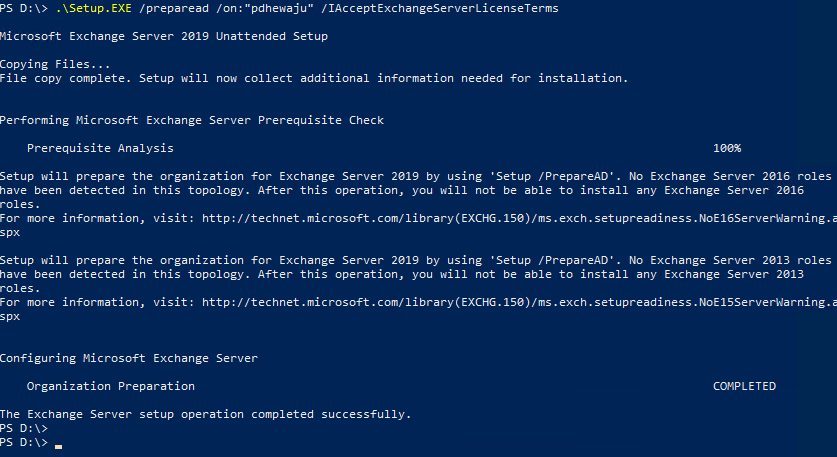This screenshot has width=837, height=457.
Task: Click the setup operation completed successfully message
Action: 206,414
